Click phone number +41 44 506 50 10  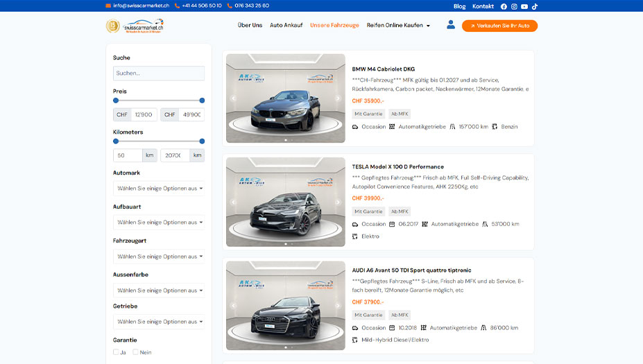point(202,6)
